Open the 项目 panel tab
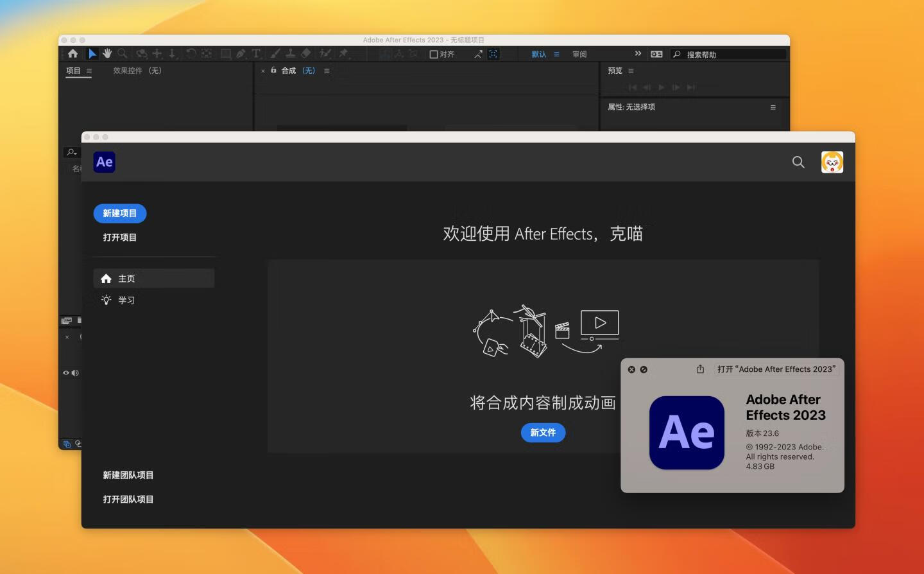 pos(73,71)
